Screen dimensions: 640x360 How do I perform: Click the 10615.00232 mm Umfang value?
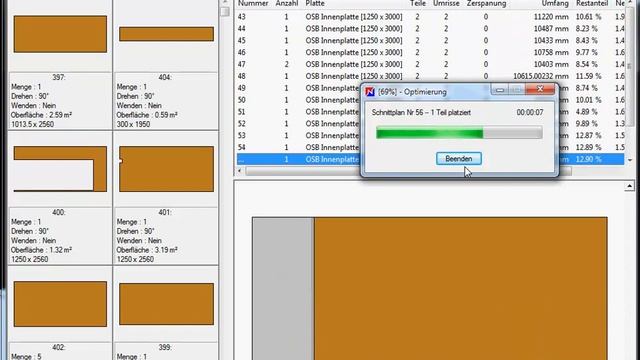coord(541,76)
